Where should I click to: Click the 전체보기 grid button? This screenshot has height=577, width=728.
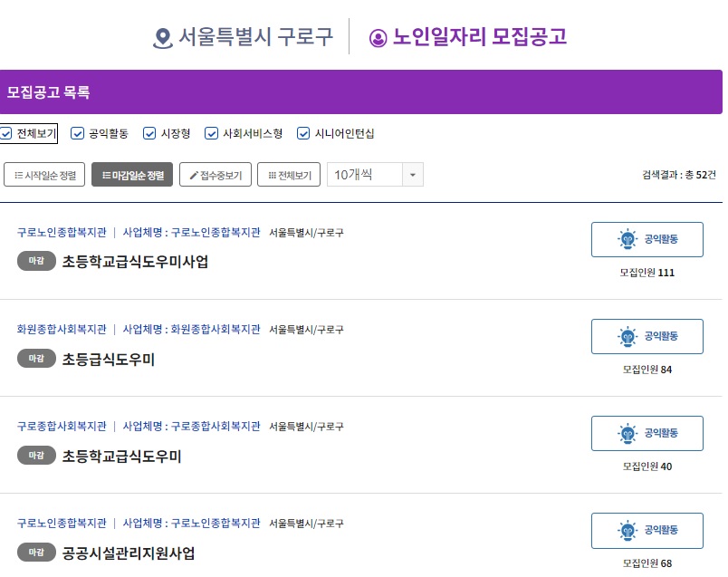[289, 175]
